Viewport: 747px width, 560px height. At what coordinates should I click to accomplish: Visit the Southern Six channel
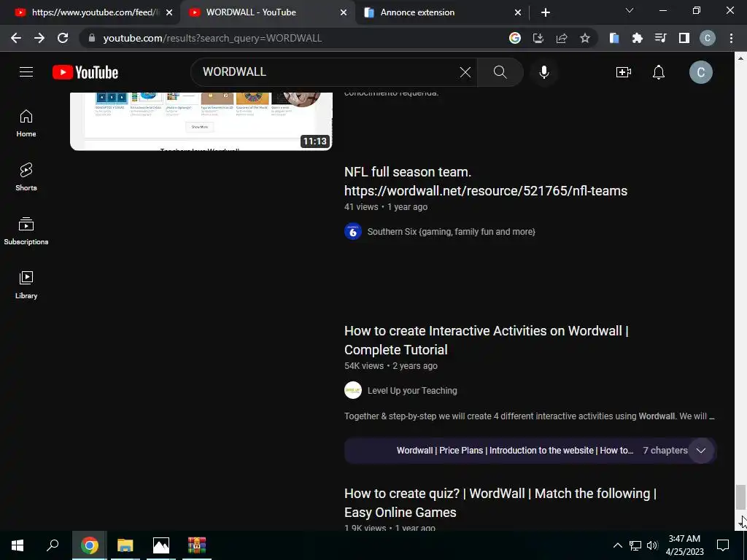click(451, 232)
